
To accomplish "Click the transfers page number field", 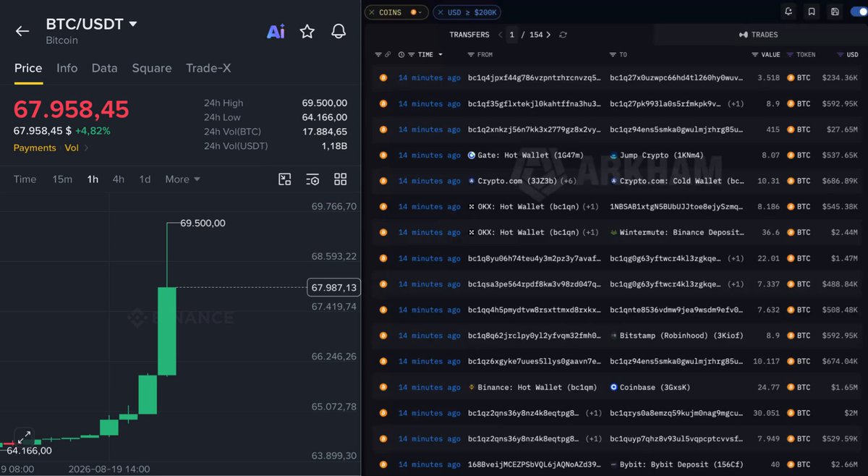I will click(x=512, y=35).
